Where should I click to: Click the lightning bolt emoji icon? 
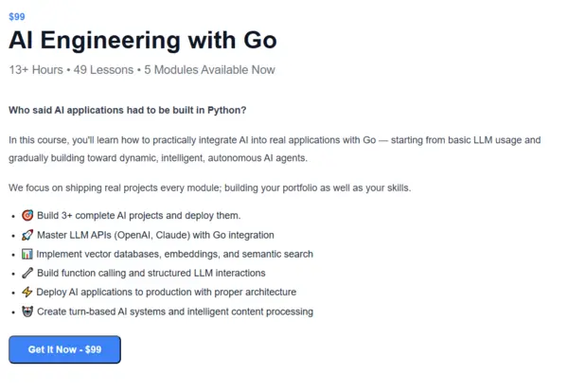[27, 292]
